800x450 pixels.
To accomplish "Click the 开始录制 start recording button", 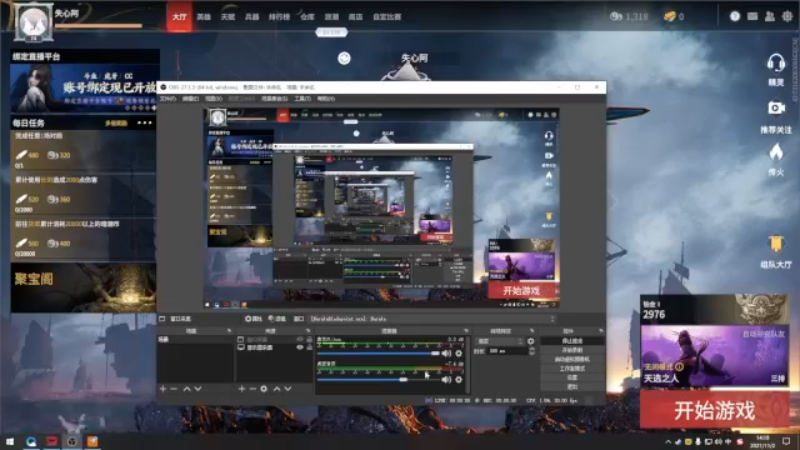I will pyautogui.click(x=572, y=350).
